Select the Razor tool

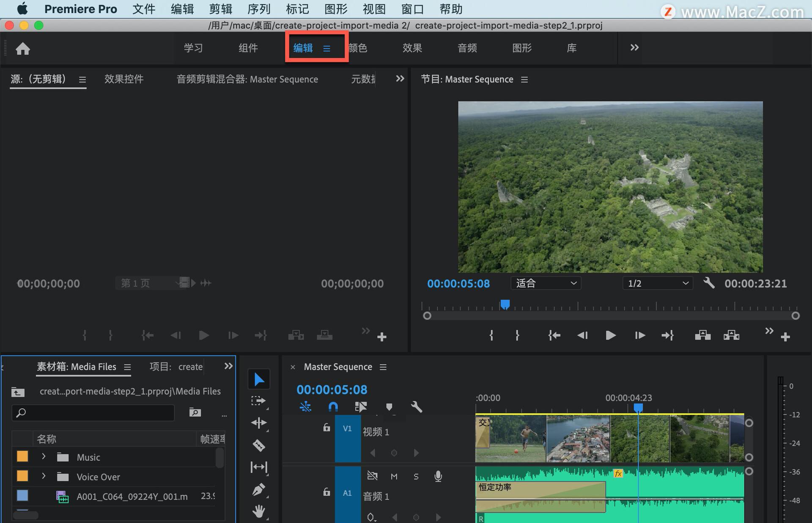tap(258, 445)
